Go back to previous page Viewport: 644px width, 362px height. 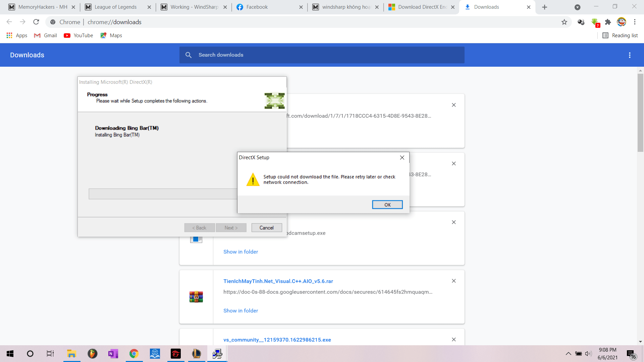[x=9, y=22]
